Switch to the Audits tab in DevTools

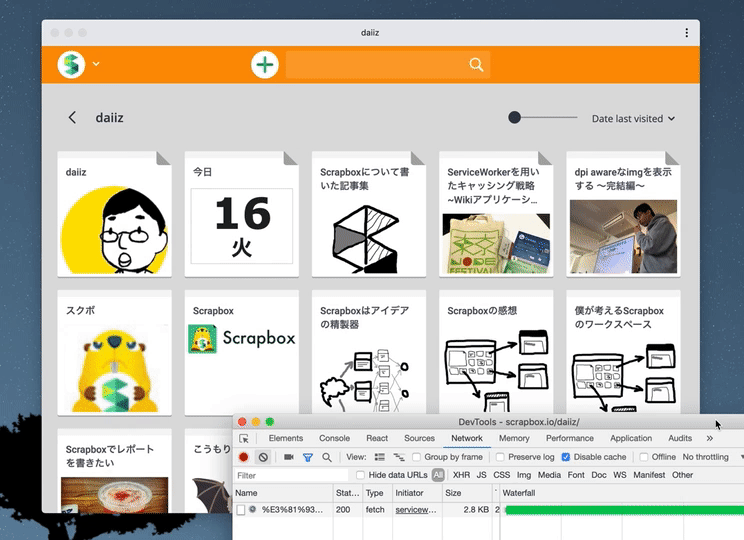click(680, 438)
